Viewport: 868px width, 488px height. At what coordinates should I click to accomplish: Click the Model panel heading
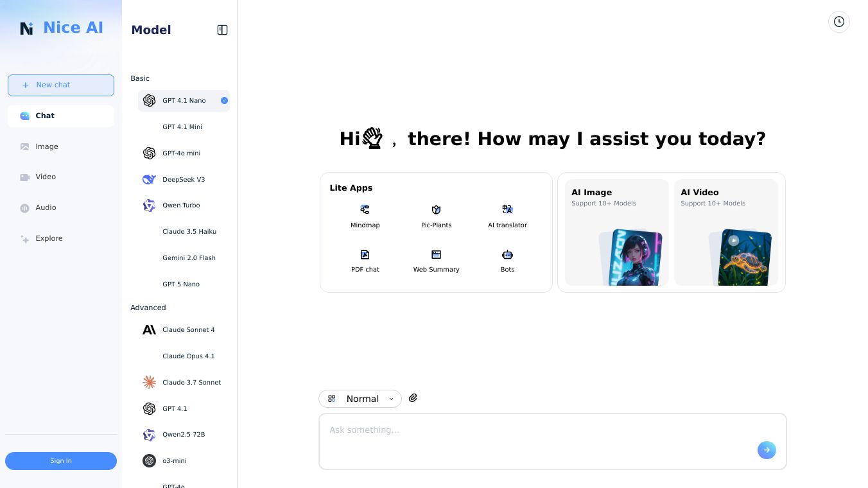pyautogui.click(x=151, y=30)
